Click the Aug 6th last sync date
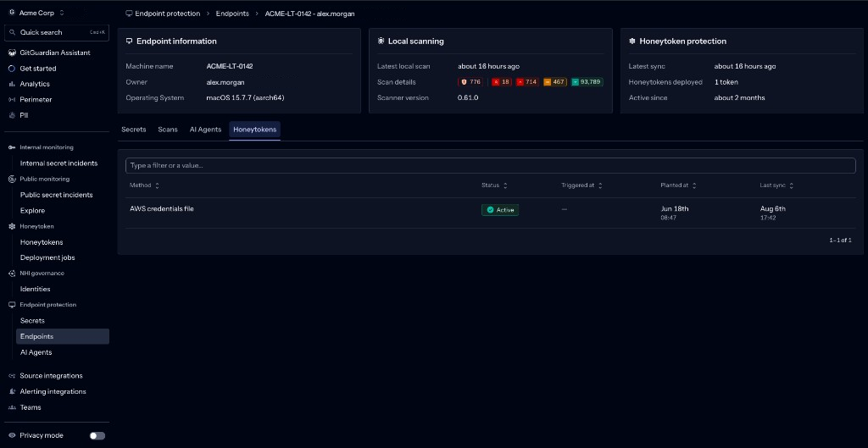868x448 pixels. click(772, 209)
